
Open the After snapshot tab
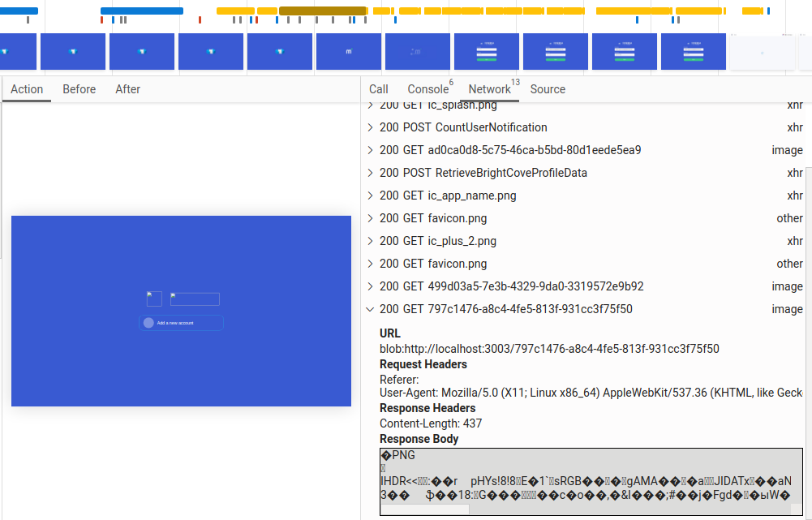coord(128,89)
